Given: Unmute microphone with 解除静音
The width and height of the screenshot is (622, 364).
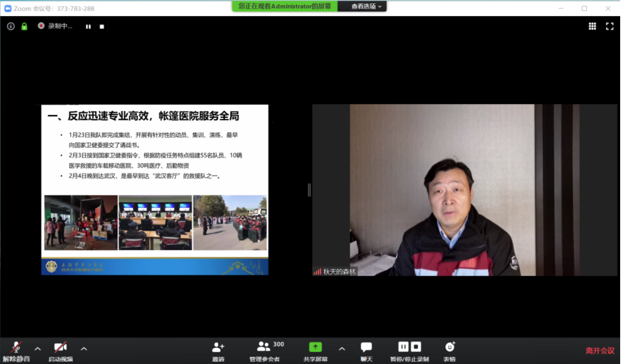Looking at the screenshot, I should tap(17, 351).
